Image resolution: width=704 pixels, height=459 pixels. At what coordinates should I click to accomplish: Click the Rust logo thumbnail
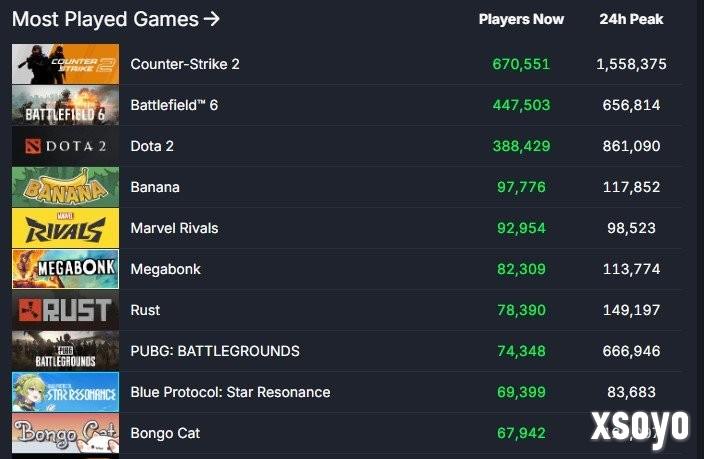coord(65,310)
